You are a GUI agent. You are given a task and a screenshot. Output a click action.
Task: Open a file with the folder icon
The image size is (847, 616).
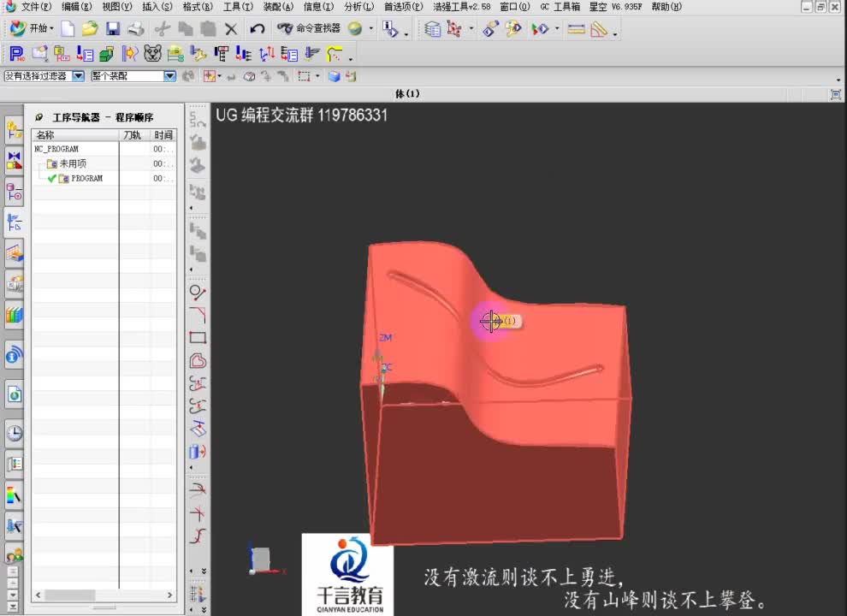90,28
